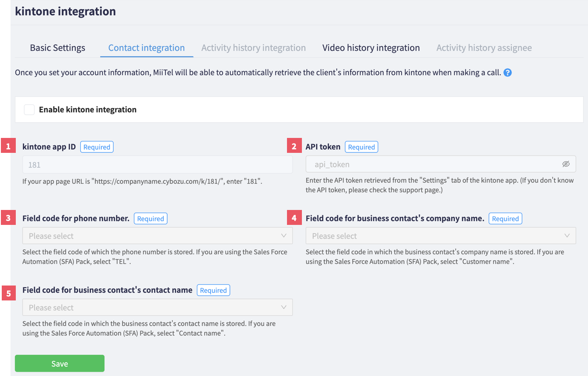Viewport: 588px width, 376px height.
Task: Click the app page URL hint text
Action: point(142,181)
